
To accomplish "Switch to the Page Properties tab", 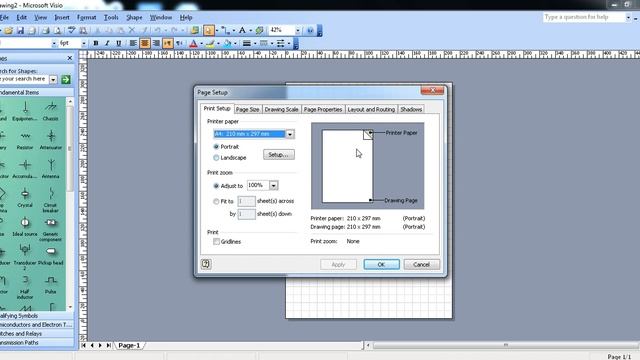I will [x=323, y=109].
